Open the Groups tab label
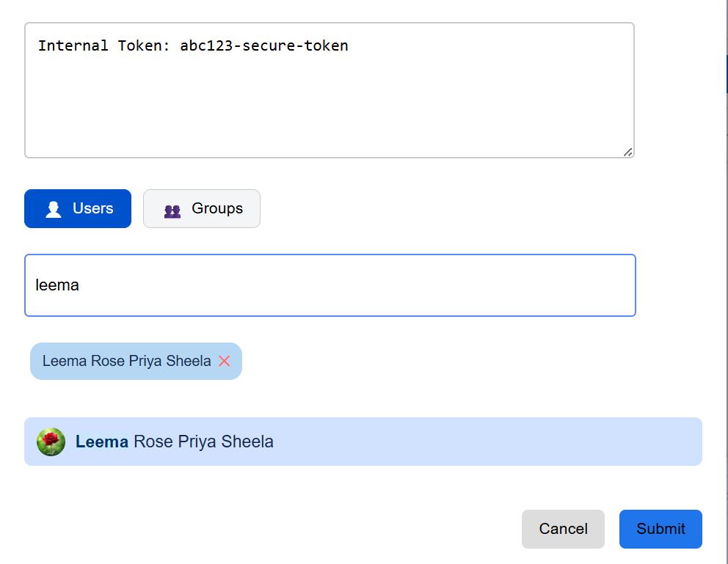Screen dimensions: 728x564 pyautogui.click(x=217, y=208)
